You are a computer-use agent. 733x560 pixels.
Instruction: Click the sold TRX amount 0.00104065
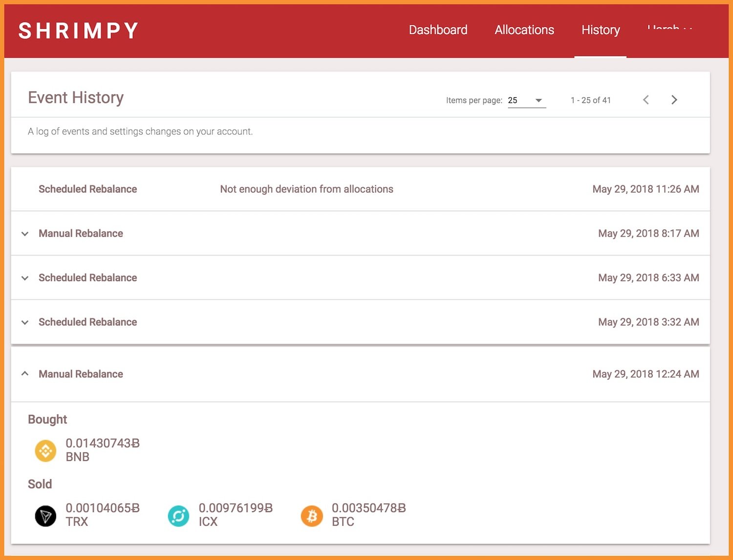tap(103, 508)
